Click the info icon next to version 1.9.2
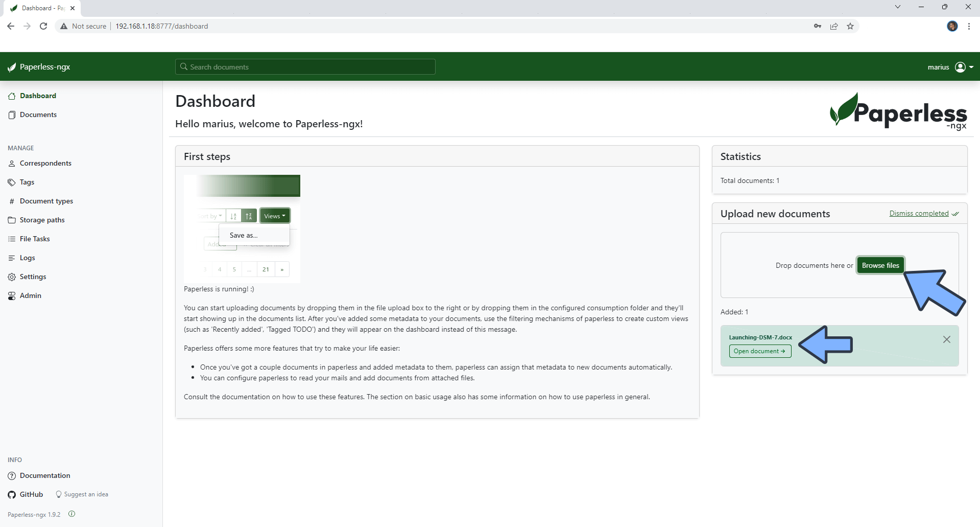Screen dimensions: 980x527 pos(71,514)
